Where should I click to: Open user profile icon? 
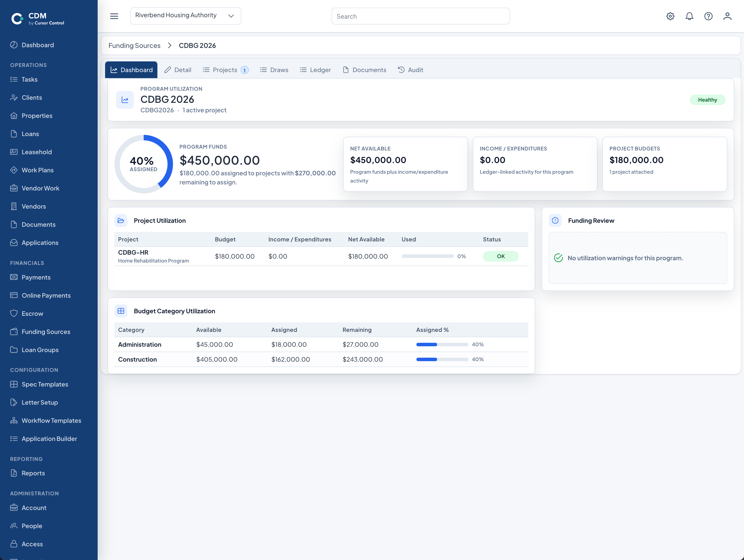coord(727,16)
